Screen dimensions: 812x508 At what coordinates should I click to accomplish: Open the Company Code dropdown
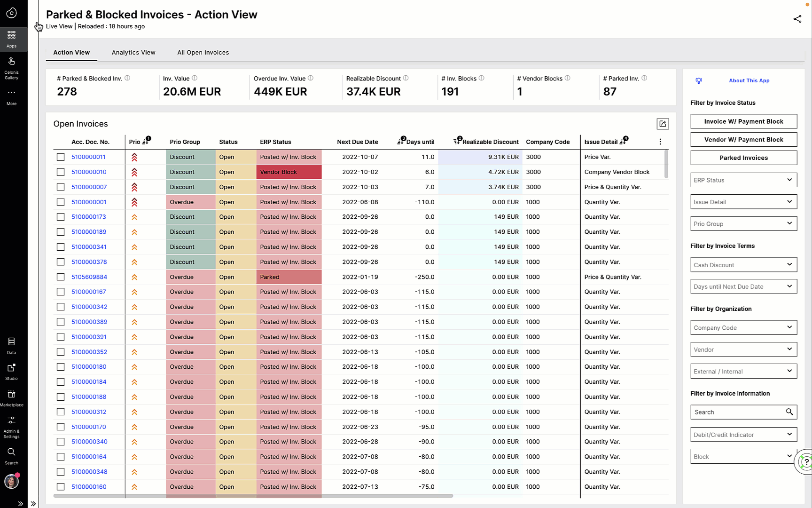[743, 328]
